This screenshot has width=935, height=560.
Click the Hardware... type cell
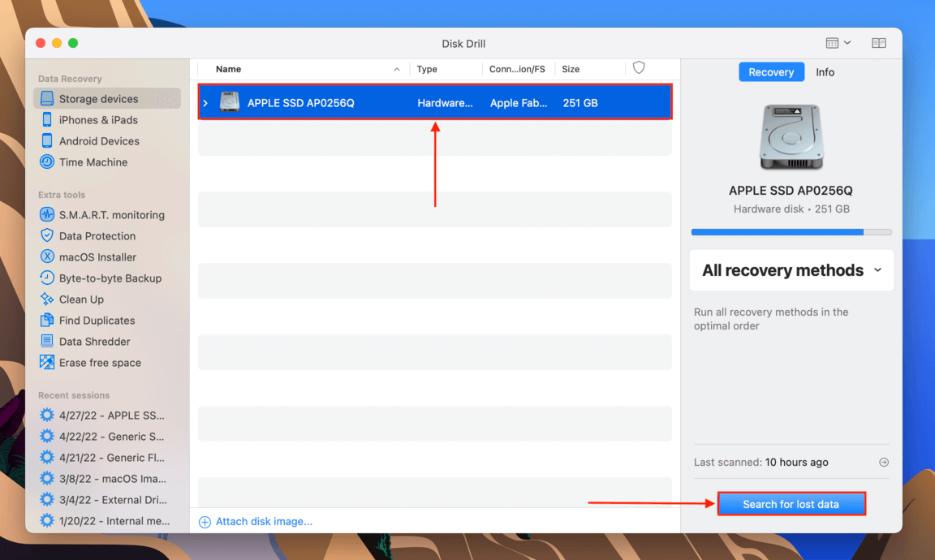click(x=445, y=102)
